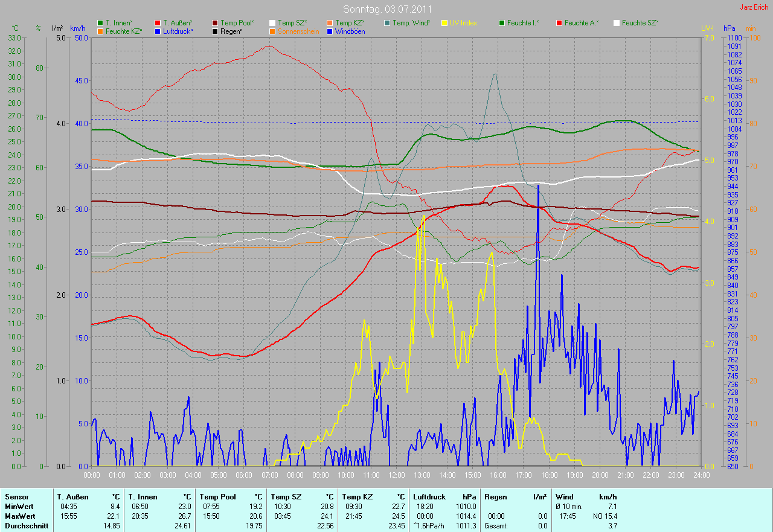Click the Gesamt: label under Regen
Screen dimensions: 773x532
(496, 526)
